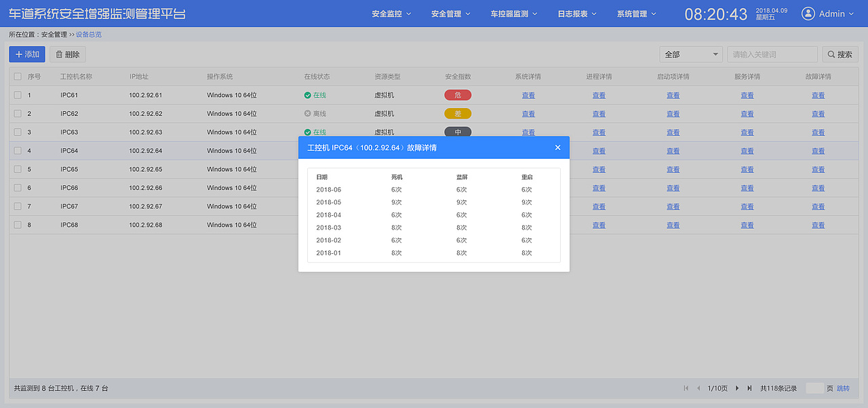Click the 工控机名称 column header
868x408 pixels.
76,77
